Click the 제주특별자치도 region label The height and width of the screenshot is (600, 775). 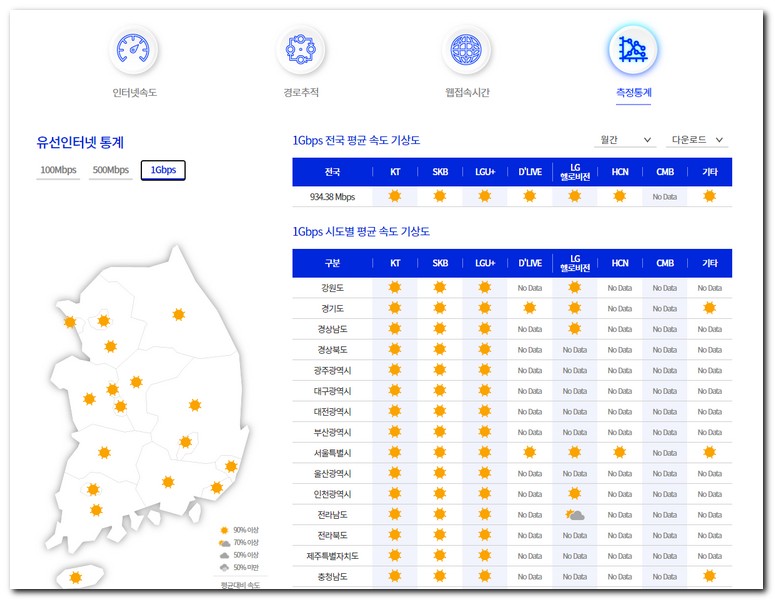(x=332, y=555)
